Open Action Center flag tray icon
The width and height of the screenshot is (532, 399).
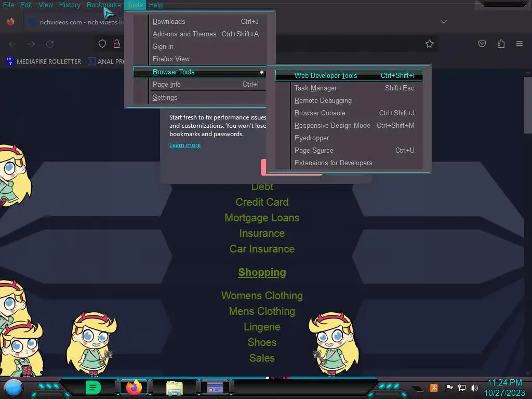point(449,388)
